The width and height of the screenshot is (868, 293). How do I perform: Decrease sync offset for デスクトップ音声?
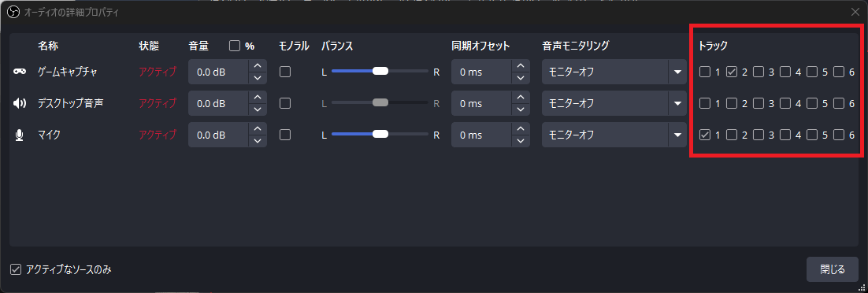[x=520, y=109]
